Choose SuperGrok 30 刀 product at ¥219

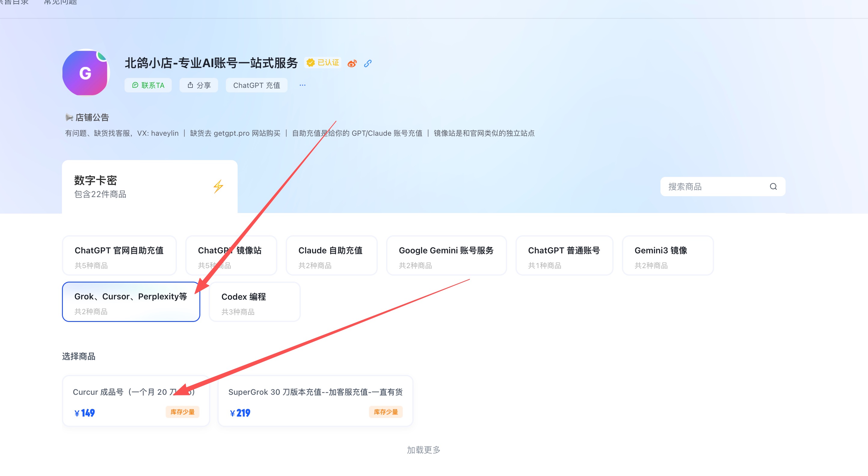point(315,401)
